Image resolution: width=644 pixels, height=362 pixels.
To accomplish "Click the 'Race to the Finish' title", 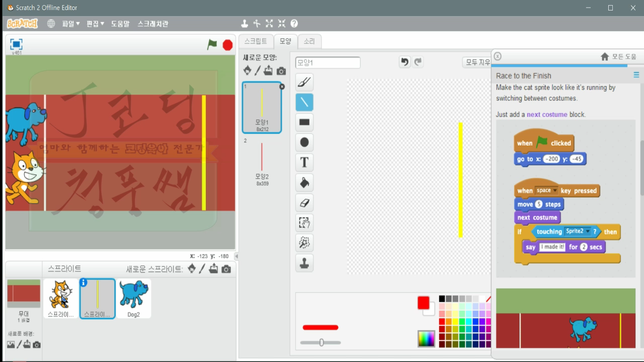I will (x=523, y=75).
